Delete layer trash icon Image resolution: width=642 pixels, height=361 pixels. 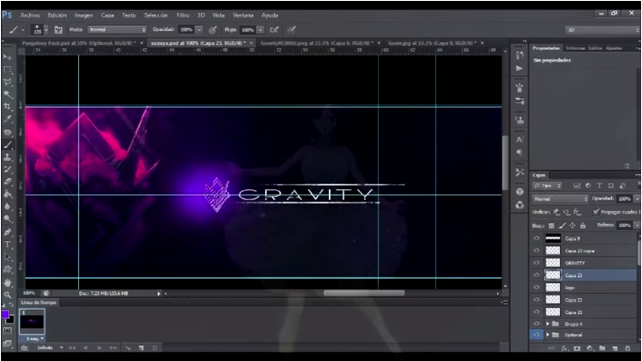tap(627, 348)
